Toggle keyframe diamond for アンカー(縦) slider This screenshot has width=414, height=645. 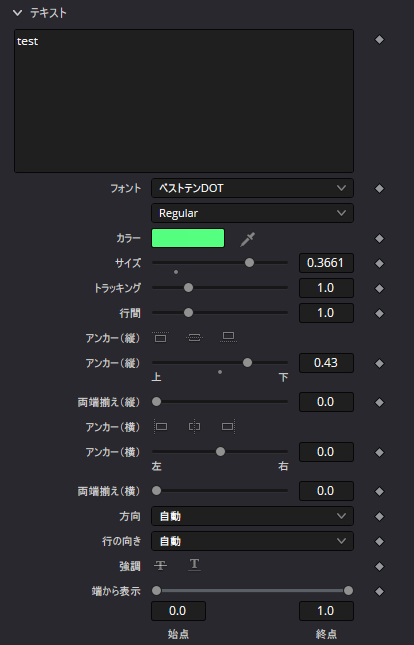coord(379,364)
